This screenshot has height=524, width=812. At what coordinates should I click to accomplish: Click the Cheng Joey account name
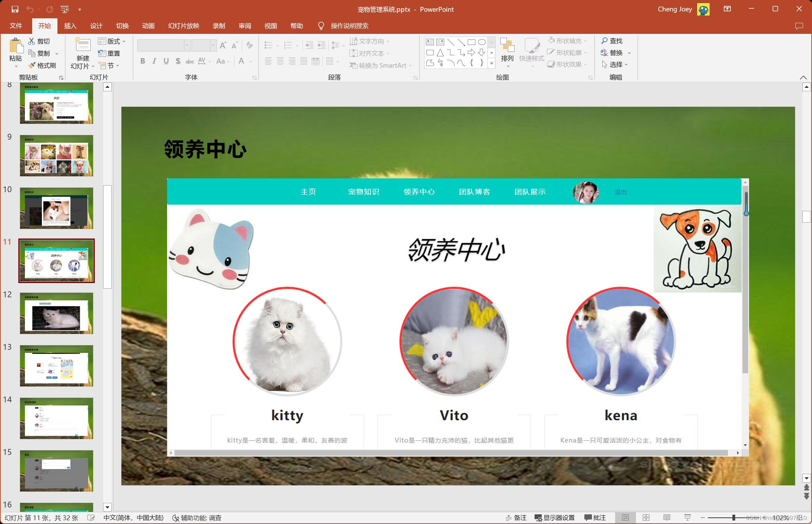675,9
